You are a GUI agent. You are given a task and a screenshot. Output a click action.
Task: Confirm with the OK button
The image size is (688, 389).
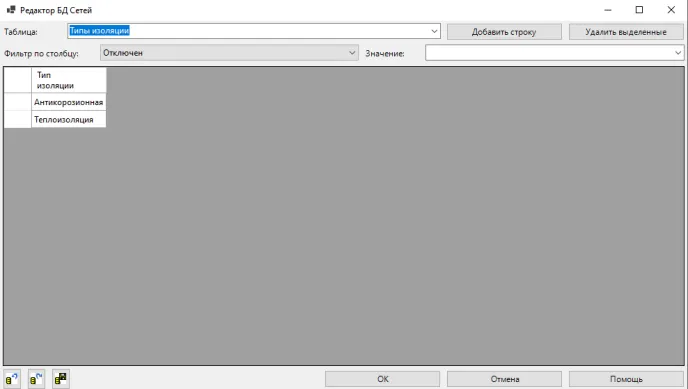pyautogui.click(x=383, y=379)
